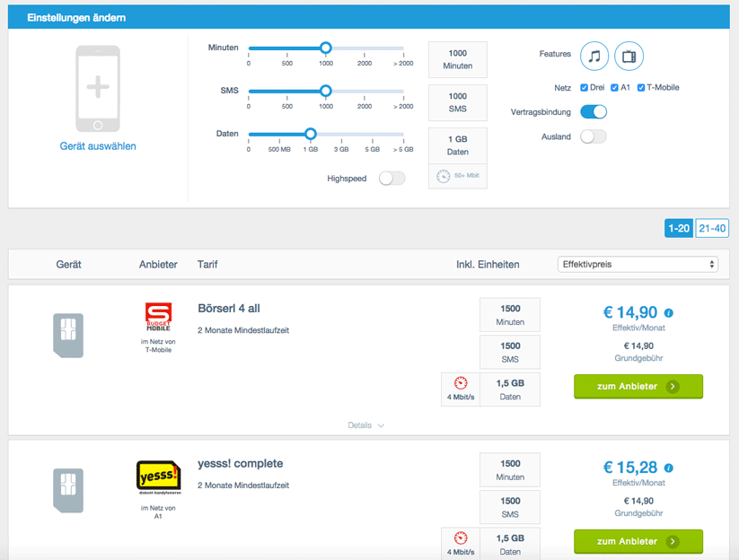Click info icon next to € 15,28
Screen dimensions: 739x560
pos(669,468)
